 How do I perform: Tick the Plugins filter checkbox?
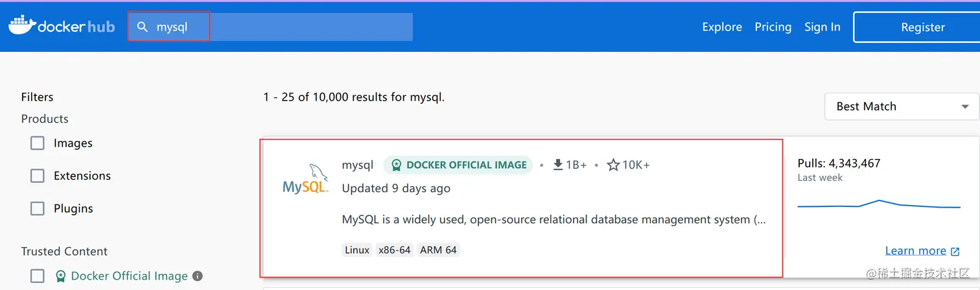38,208
